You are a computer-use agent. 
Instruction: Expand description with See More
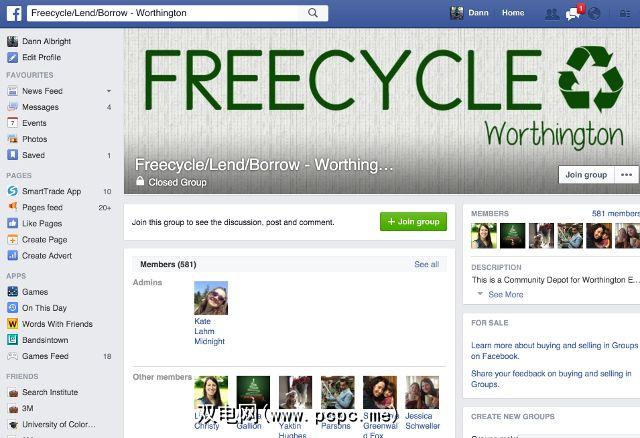[x=505, y=294]
